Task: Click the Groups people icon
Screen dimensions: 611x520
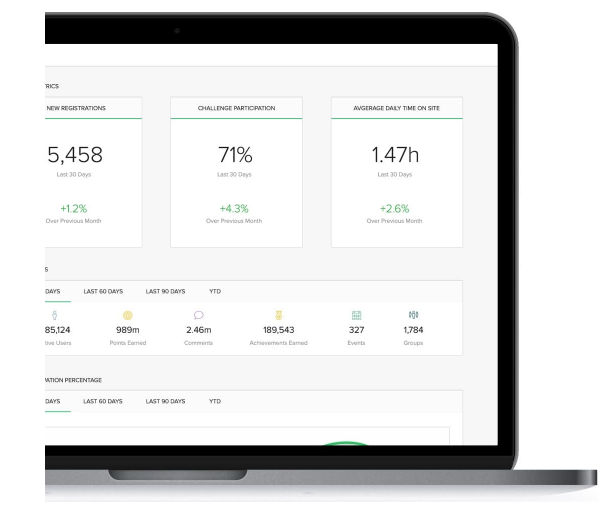Action: click(x=413, y=315)
